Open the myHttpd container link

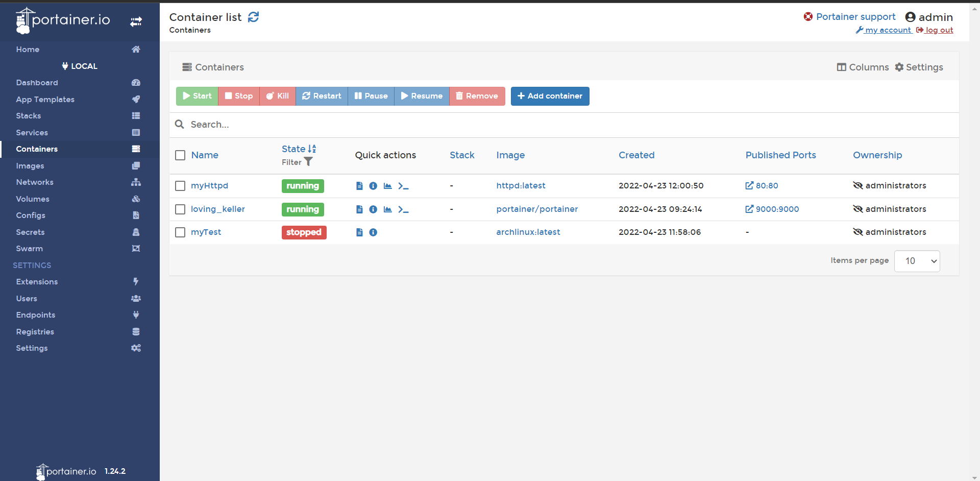209,186
